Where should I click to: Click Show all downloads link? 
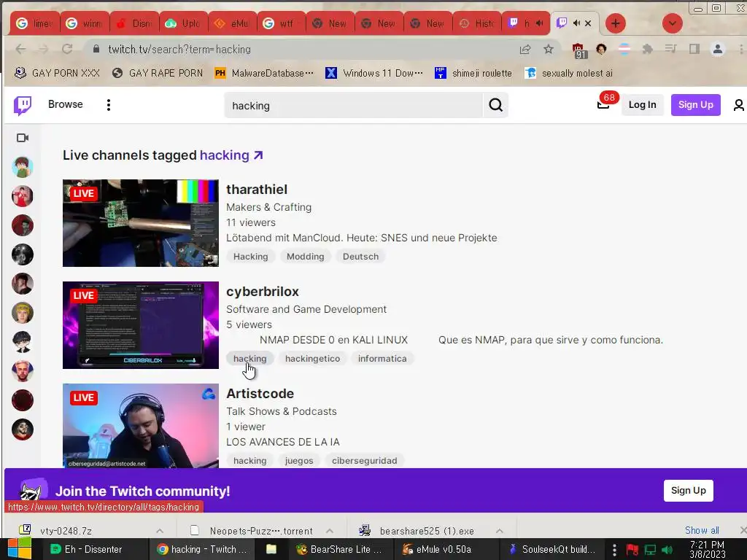(702, 530)
